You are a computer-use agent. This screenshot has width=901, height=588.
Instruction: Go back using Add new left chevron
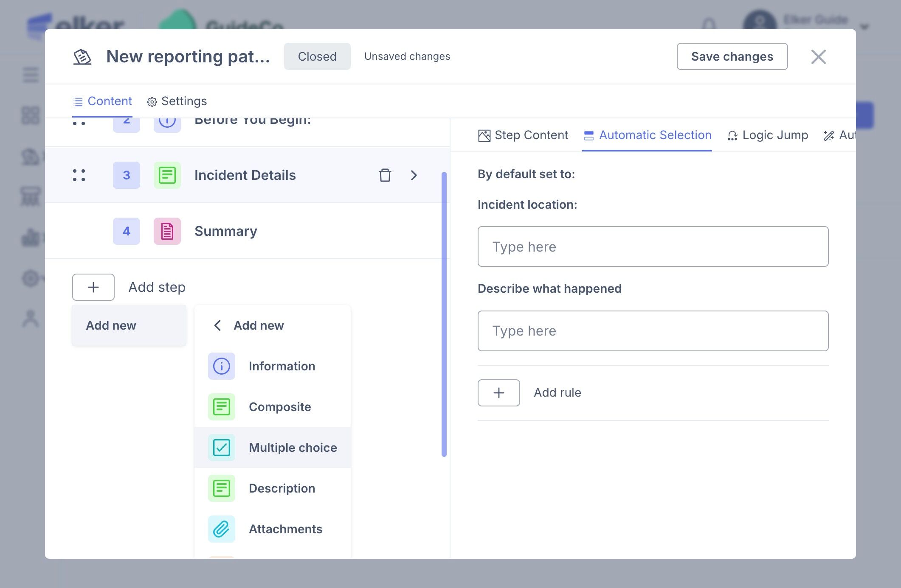pyautogui.click(x=217, y=325)
